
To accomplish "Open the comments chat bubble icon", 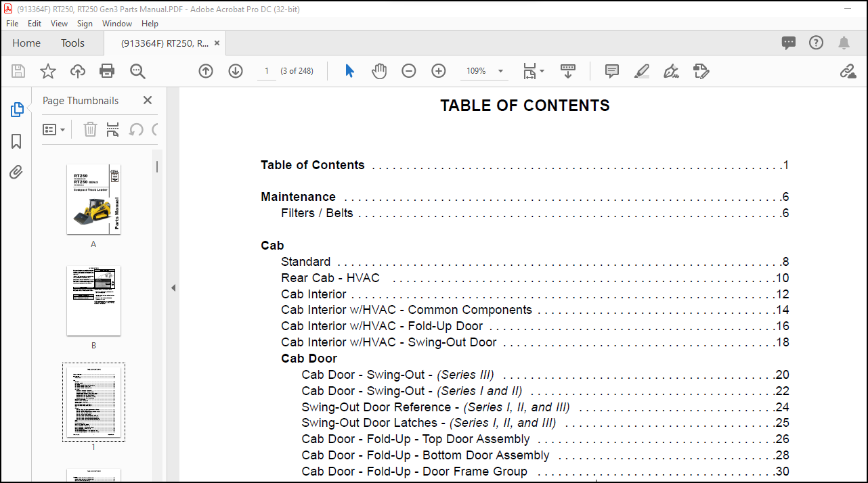I will (789, 43).
